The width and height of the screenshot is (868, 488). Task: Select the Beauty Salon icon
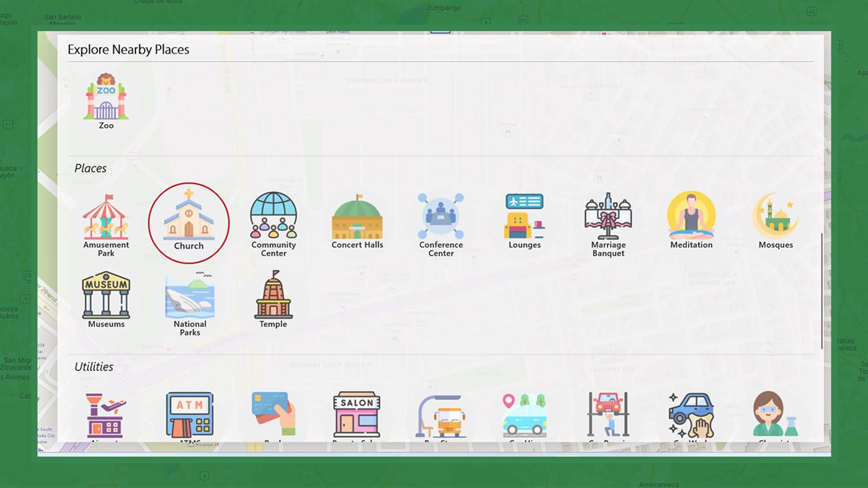357,414
